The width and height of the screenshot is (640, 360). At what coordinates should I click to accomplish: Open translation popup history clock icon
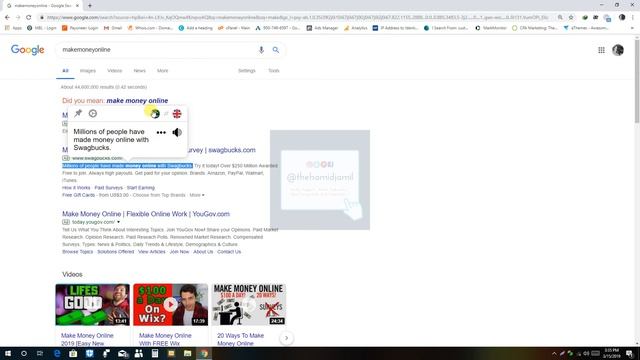click(93, 113)
